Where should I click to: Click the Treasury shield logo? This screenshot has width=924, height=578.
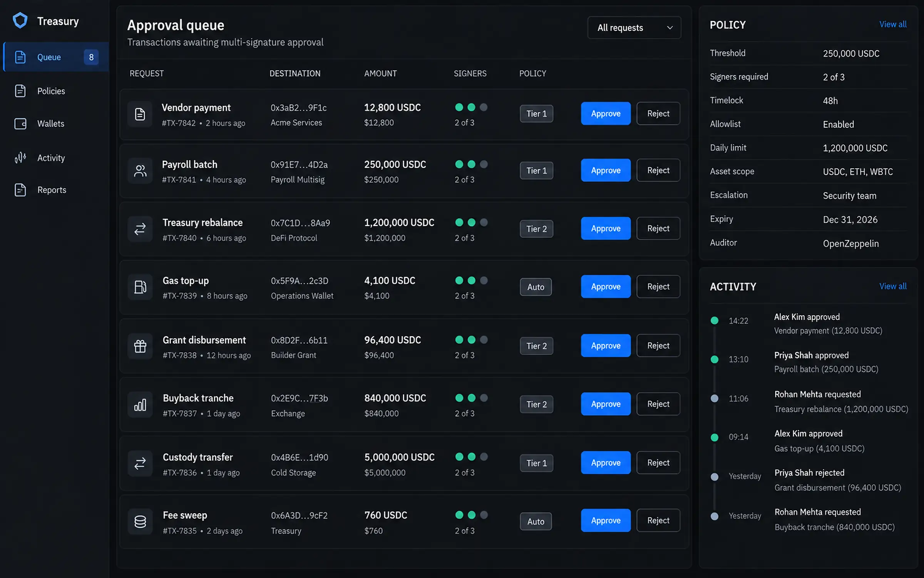pos(20,21)
